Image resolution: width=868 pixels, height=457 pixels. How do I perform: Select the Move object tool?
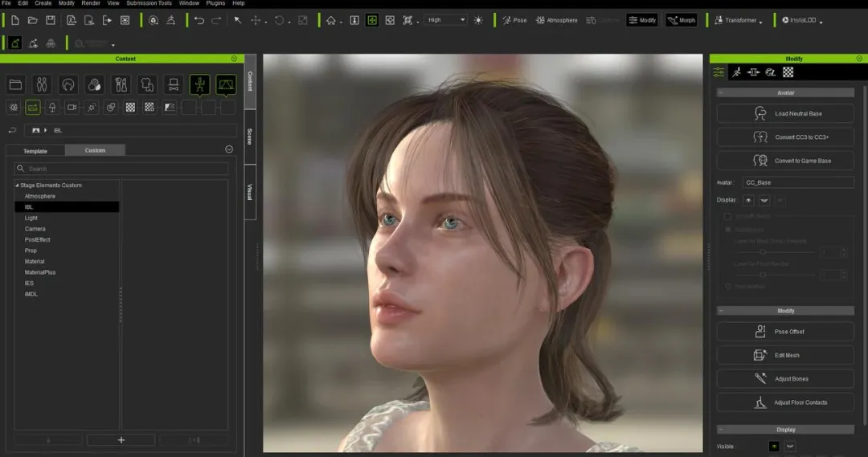[256, 20]
